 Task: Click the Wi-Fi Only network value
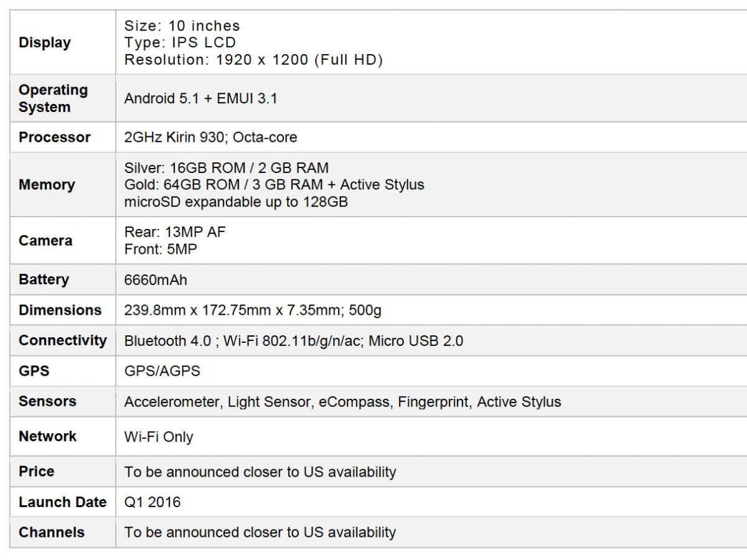coord(159,437)
